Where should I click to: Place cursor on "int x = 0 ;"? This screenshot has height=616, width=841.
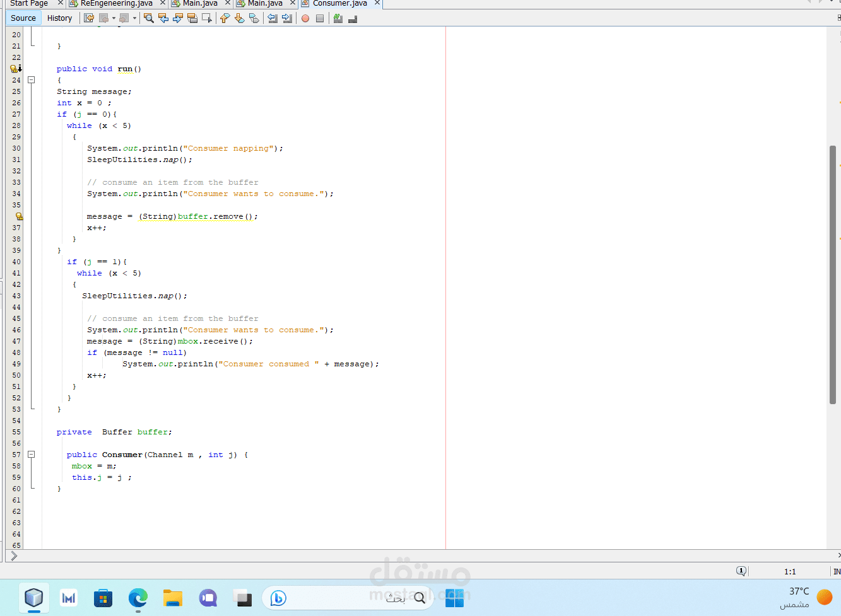84,103
